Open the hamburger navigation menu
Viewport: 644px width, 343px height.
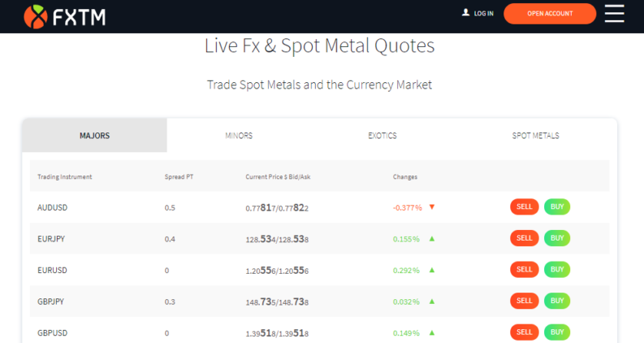[615, 14]
